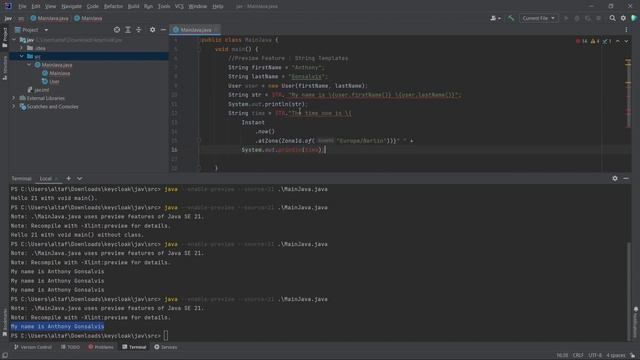Open IDE settings gear in main toolbar

623,18
